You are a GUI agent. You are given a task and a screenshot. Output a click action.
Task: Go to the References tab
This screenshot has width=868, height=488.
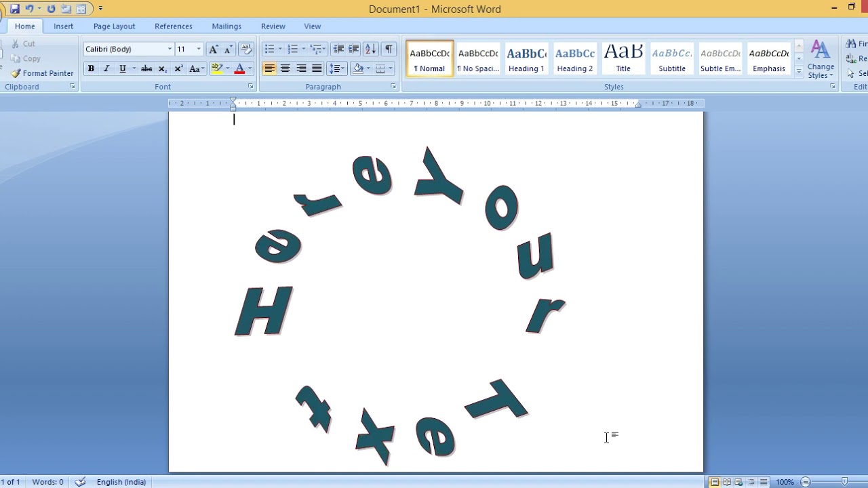[174, 26]
